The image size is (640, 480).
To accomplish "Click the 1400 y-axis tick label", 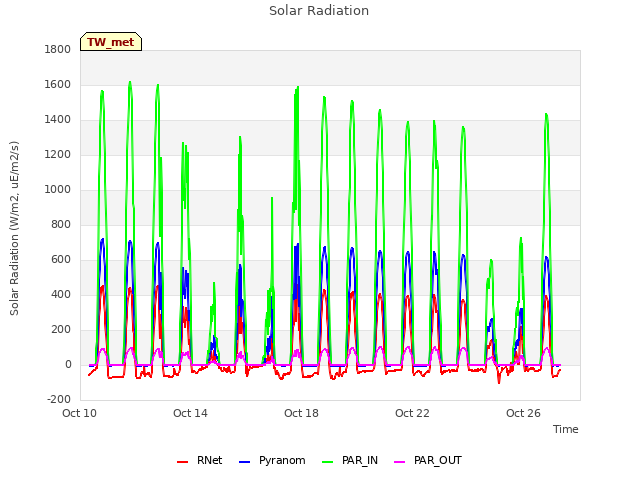I will click(58, 120).
